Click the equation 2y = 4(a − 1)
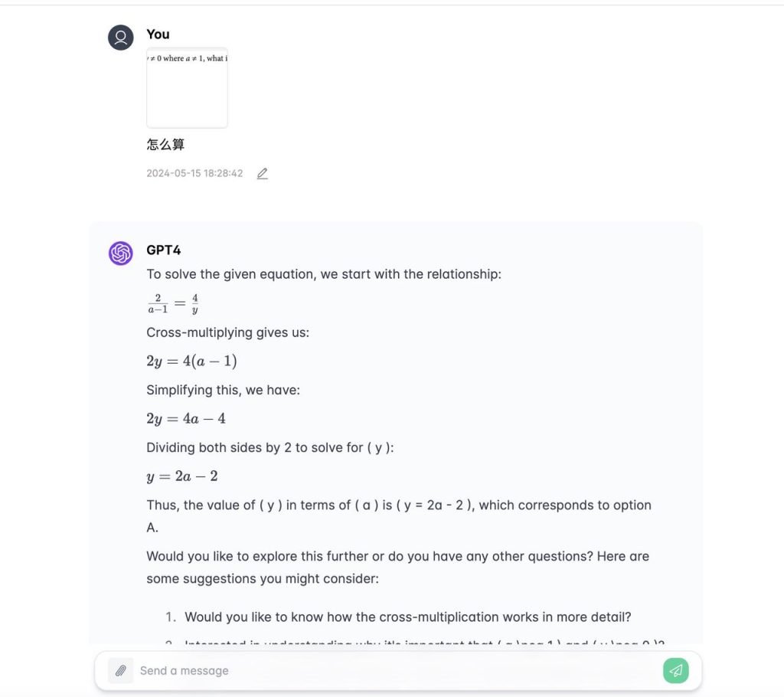The image size is (784, 697). pos(186,362)
